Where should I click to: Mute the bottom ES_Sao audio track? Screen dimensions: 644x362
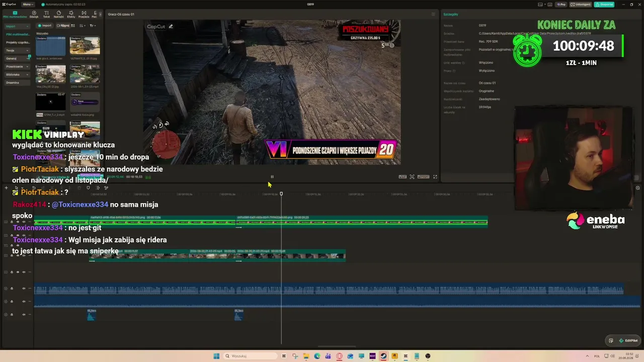[24, 315]
